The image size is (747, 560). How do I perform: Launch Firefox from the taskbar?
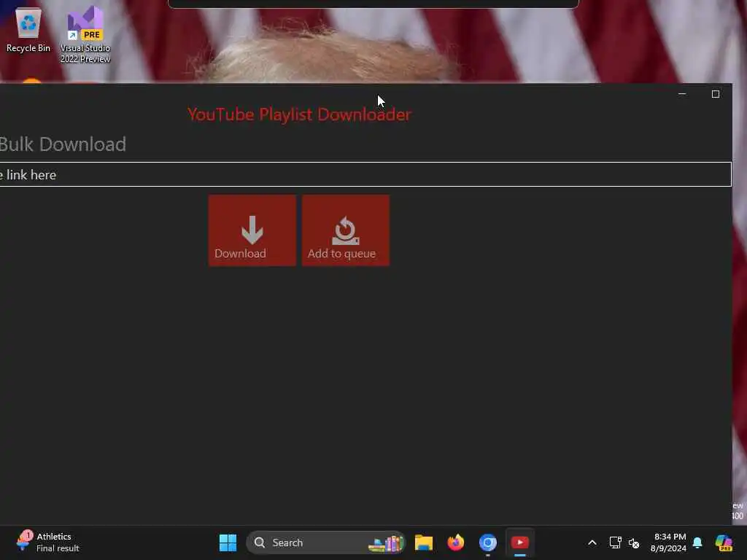click(455, 542)
